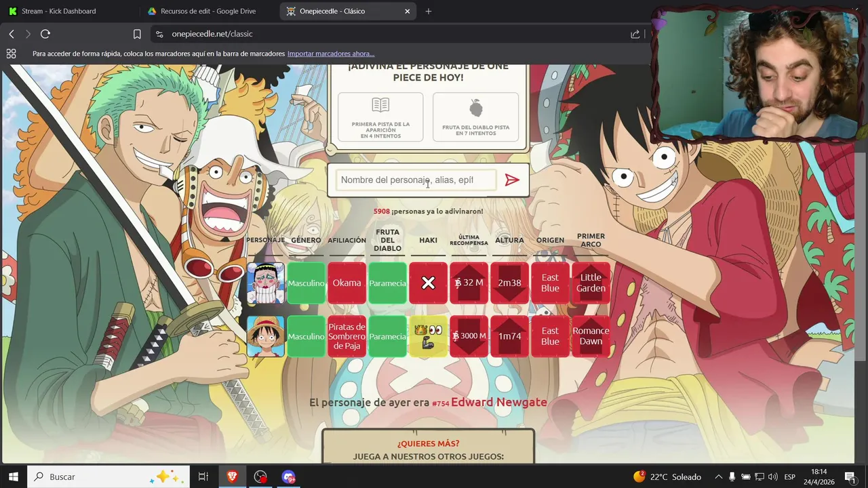Click the Little Garden arc cell

pyautogui.click(x=591, y=283)
